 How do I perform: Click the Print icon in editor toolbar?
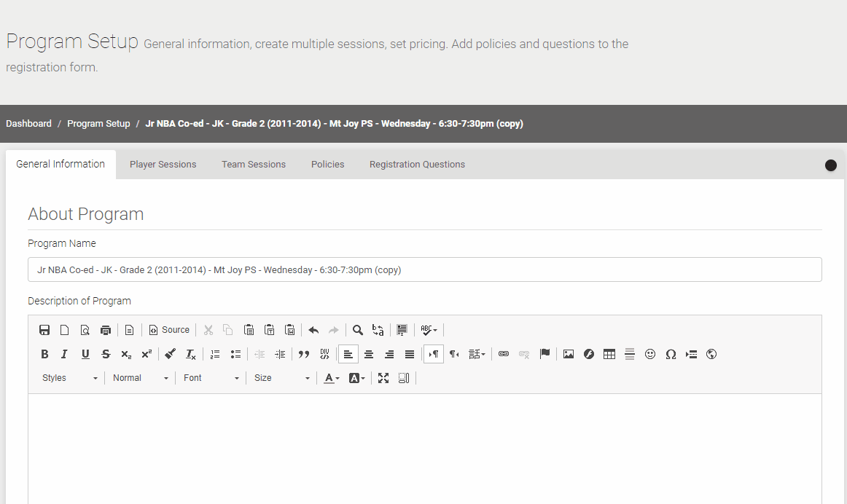point(106,330)
